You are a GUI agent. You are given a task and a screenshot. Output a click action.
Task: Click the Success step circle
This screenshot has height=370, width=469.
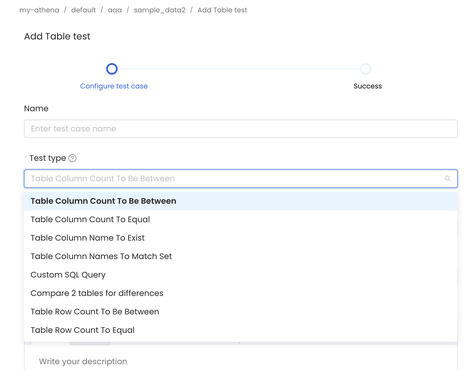[x=366, y=69]
